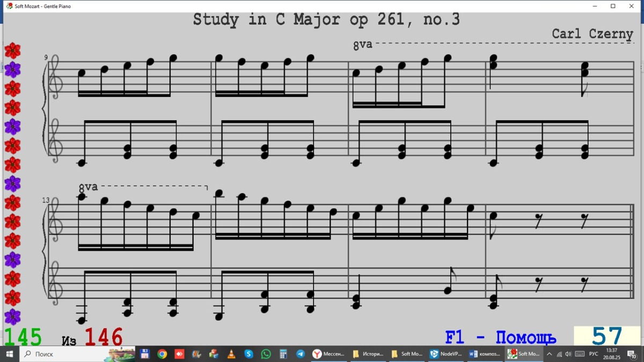Click the F1 - Помощь help label

point(500,337)
